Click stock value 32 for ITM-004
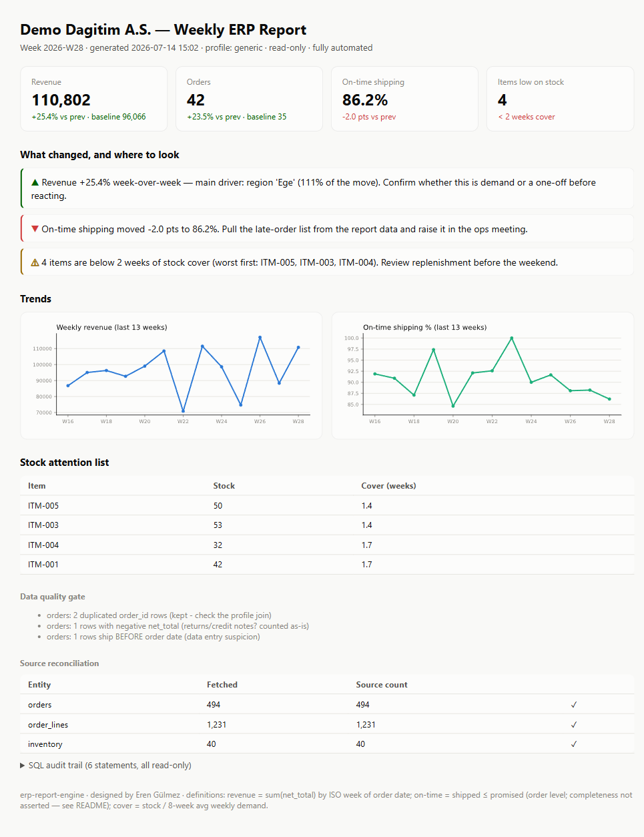The height and width of the screenshot is (837, 644). tap(218, 545)
